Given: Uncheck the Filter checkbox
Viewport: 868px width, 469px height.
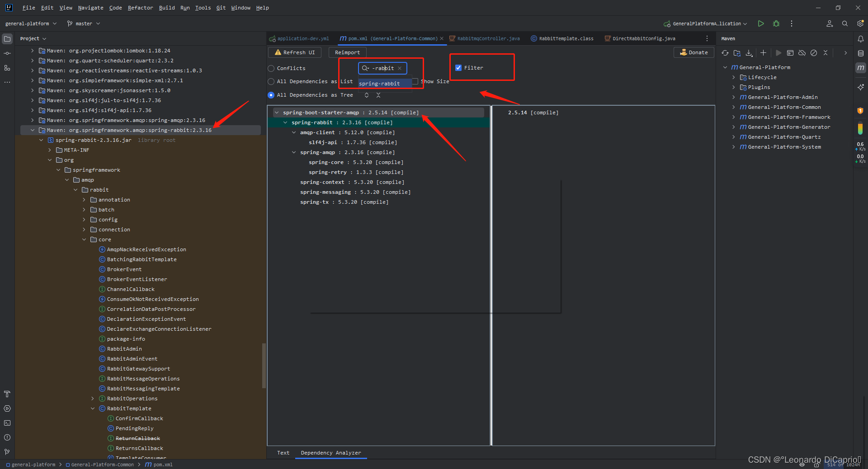Looking at the screenshot, I should coord(458,68).
